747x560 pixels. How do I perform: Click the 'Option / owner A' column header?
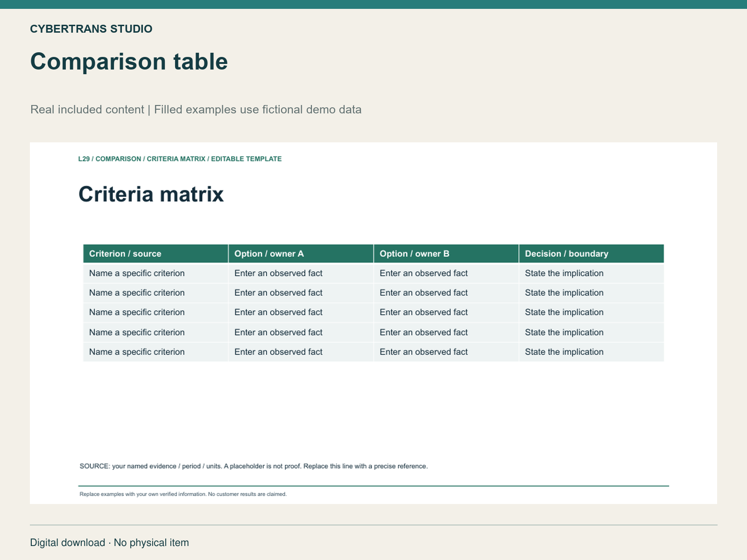[301, 253]
